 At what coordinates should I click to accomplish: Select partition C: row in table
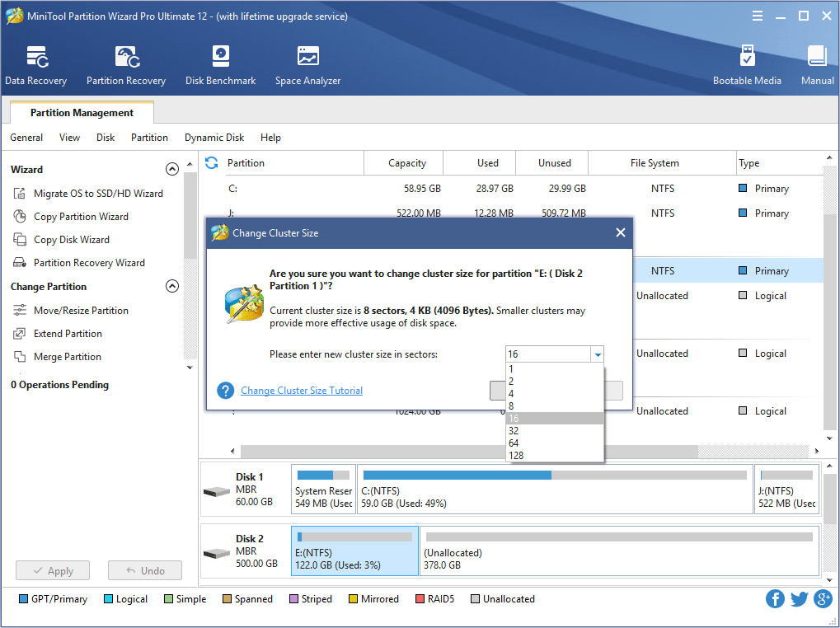(x=512, y=189)
